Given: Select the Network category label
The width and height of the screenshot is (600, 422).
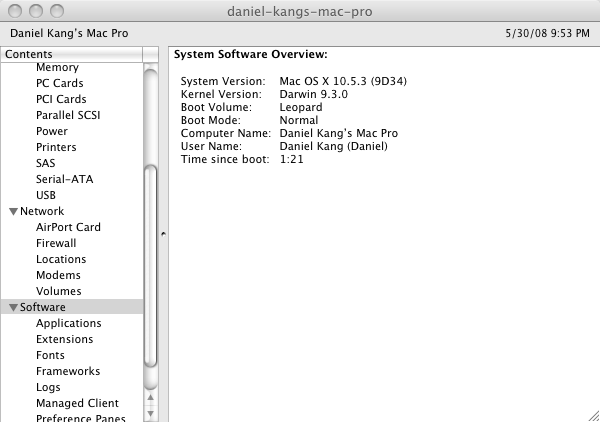Looking at the screenshot, I should [x=42, y=211].
